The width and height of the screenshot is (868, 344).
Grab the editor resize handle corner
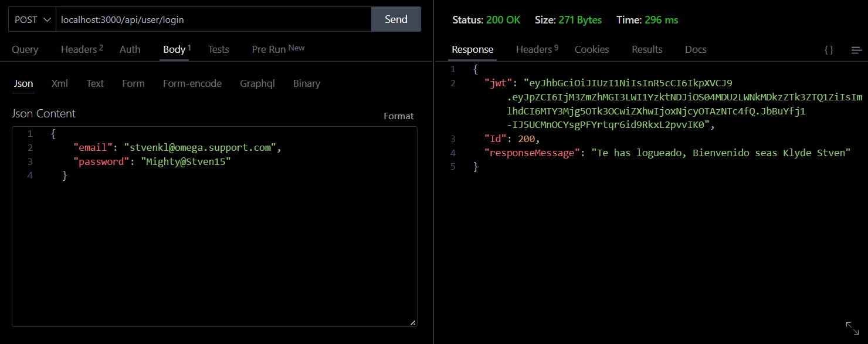point(413,322)
